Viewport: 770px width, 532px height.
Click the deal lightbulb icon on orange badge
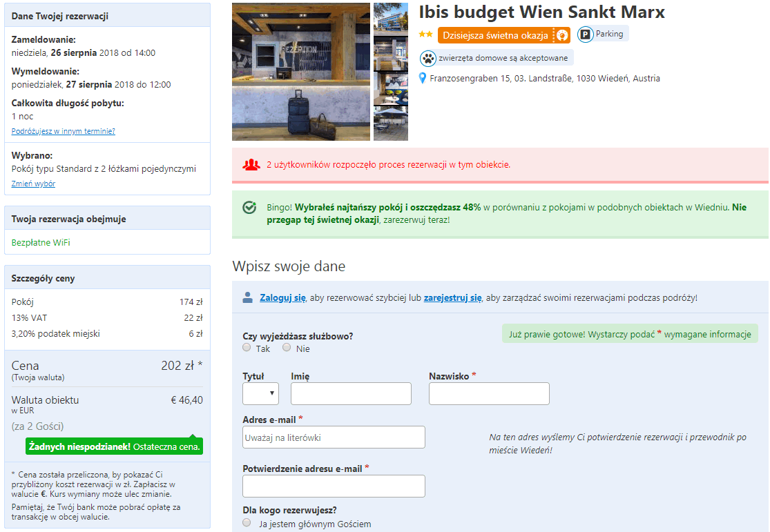(561, 35)
